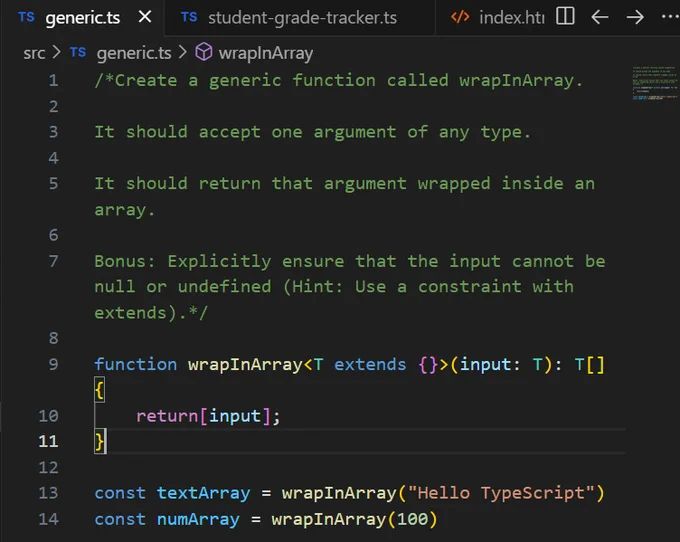Viewport: 680px width, 542px height.
Task: Click line number 9 in gutter
Action: pyautogui.click(x=53, y=364)
